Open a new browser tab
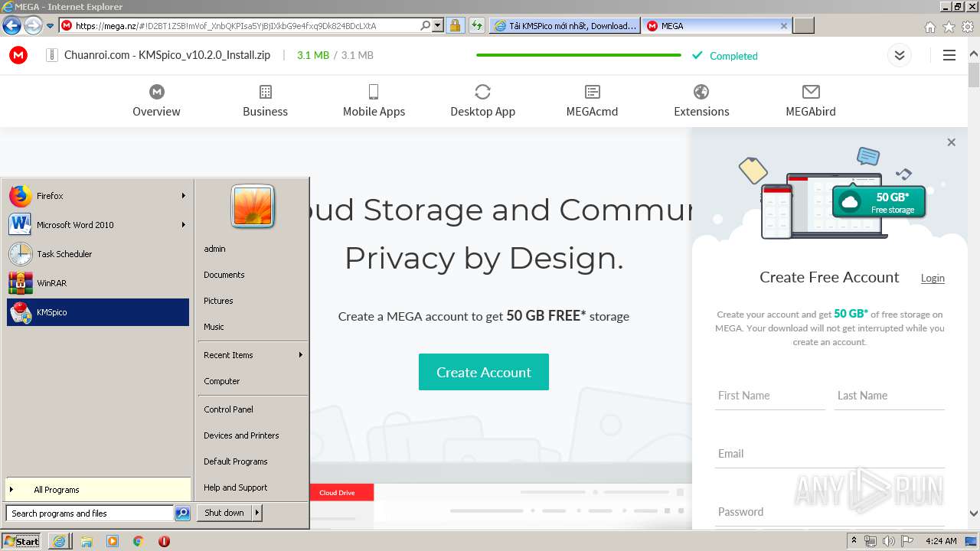 click(x=803, y=25)
